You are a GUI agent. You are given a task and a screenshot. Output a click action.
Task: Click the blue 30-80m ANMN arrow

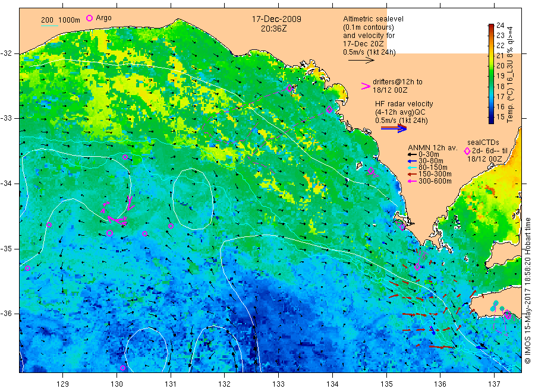click(412, 161)
